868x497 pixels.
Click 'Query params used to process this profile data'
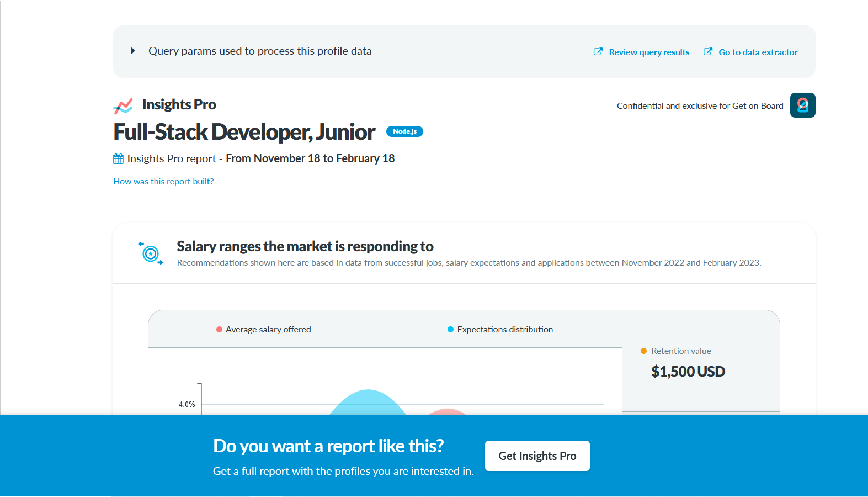pos(260,51)
